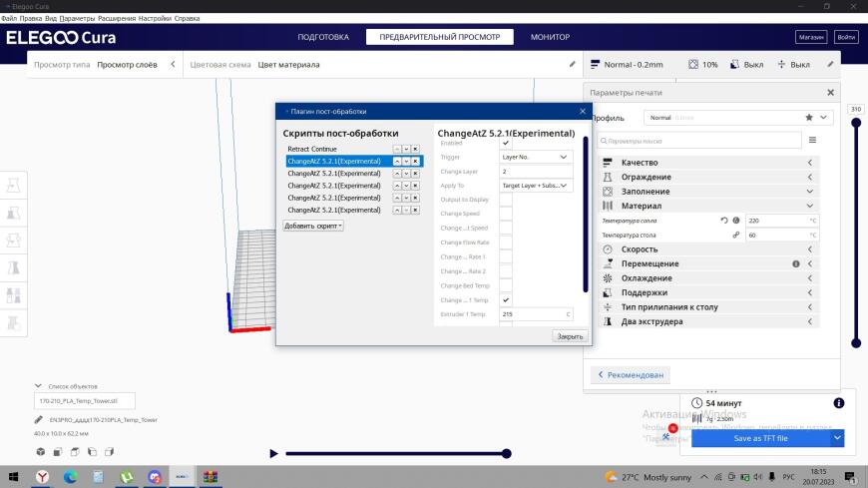Click the Закрыть button in the dialog
The image size is (868, 488).
570,336
